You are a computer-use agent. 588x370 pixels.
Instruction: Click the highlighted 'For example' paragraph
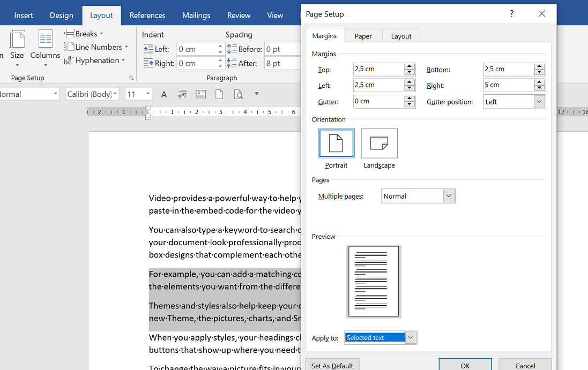pos(225,280)
